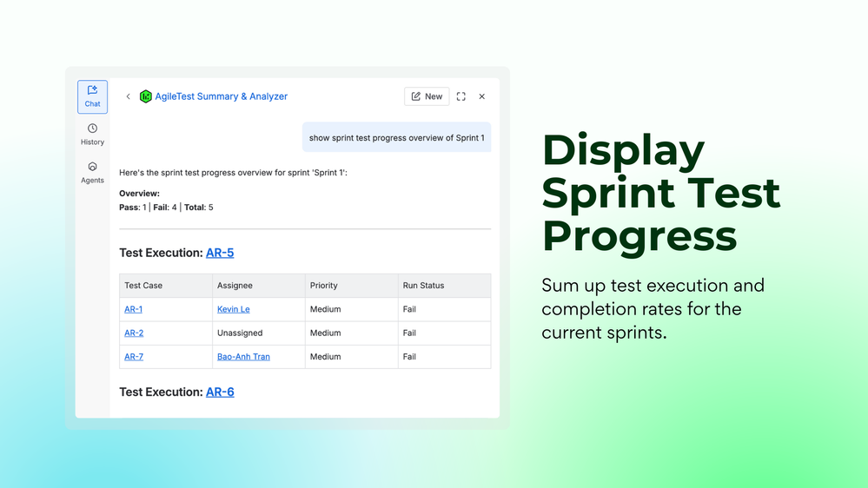Start a New chat
This screenshot has width=868, height=488.
(x=427, y=96)
